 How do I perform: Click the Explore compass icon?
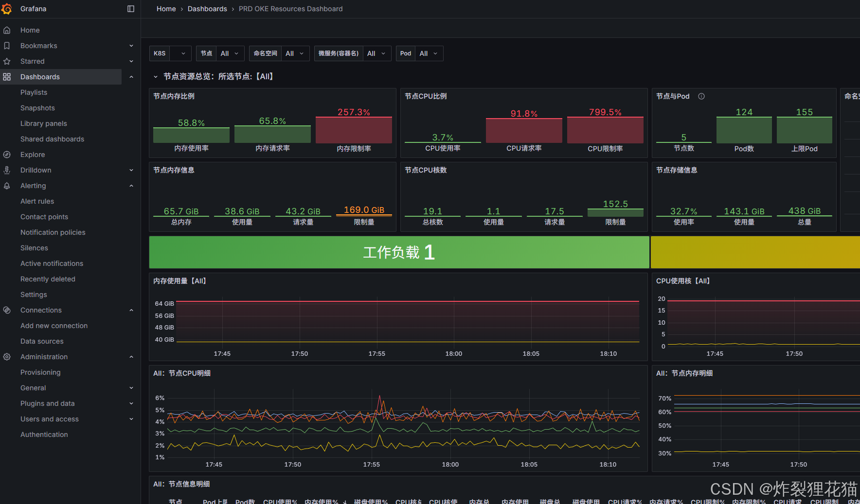click(x=7, y=155)
